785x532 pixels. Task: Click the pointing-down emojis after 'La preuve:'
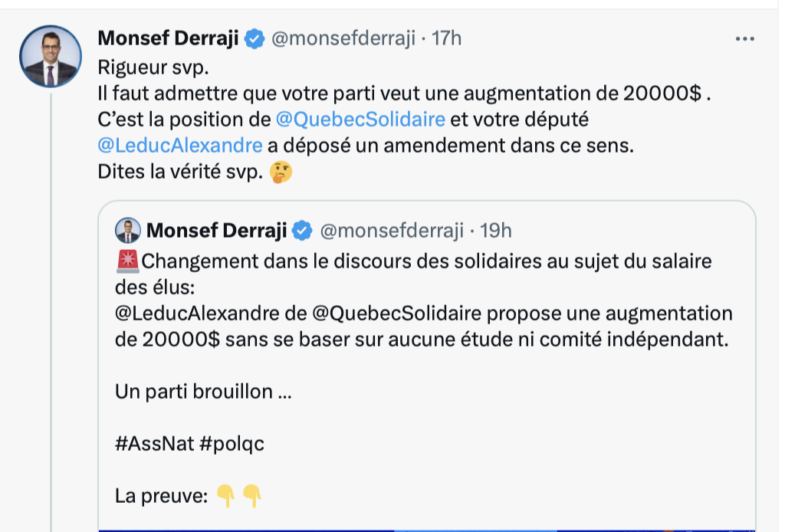click(x=238, y=497)
